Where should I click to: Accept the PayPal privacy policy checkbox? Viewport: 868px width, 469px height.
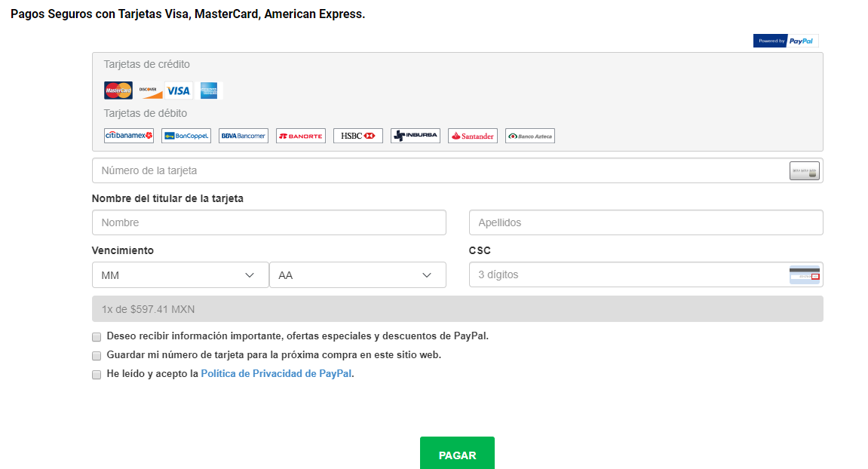tap(97, 374)
